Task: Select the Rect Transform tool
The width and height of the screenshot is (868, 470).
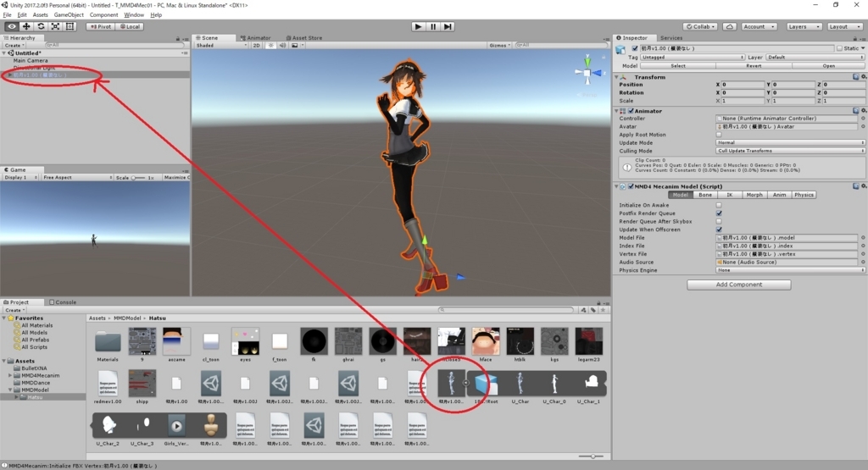Action: pos(70,26)
